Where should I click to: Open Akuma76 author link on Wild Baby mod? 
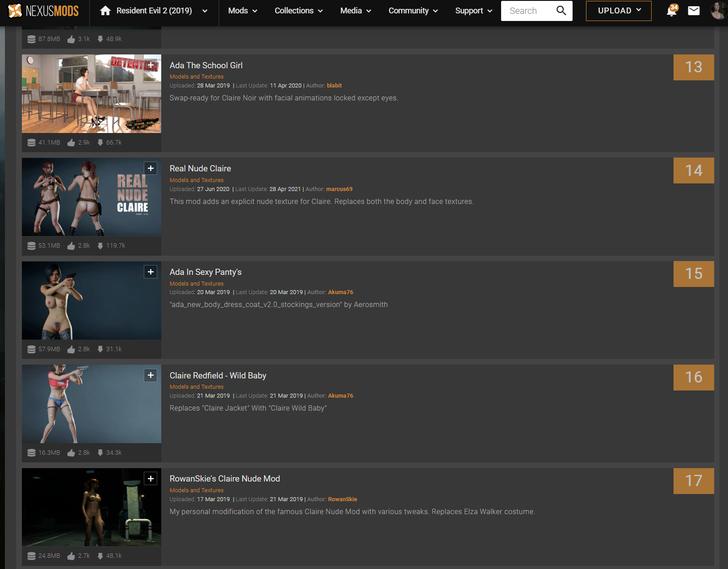pos(340,395)
